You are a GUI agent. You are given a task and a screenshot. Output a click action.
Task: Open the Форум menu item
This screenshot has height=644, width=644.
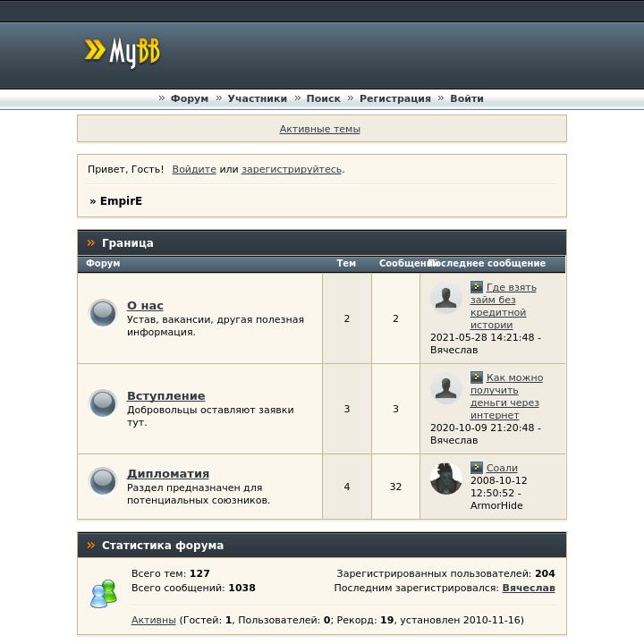(x=190, y=98)
